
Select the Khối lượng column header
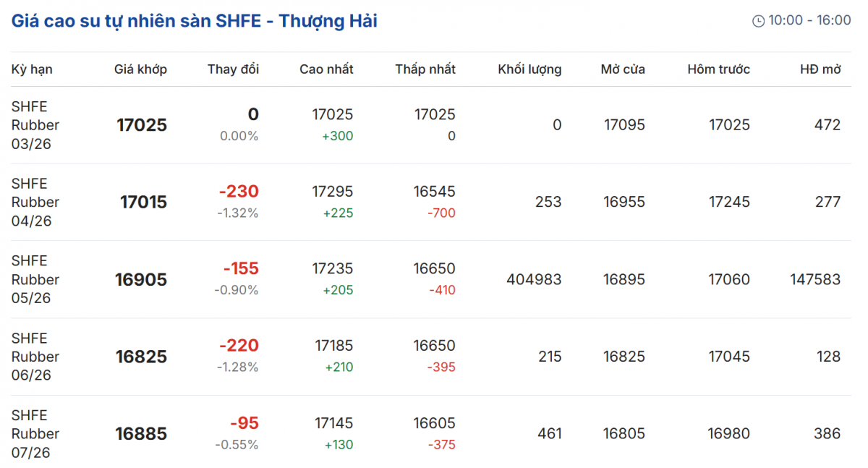click(x=529, y=69)
